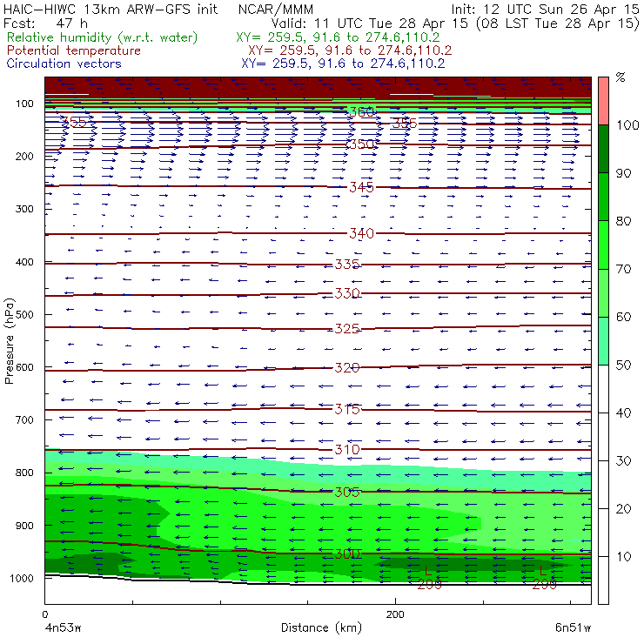Click the '%' unit label above colorbar
Image resolution: width=644 pixels, height=644 pixels.
621,77
